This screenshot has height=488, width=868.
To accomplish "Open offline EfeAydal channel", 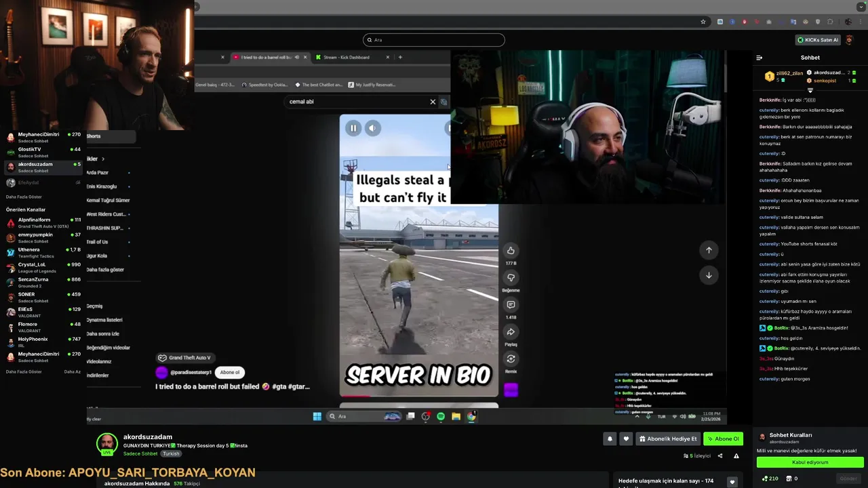I will [x=43, y=182].
